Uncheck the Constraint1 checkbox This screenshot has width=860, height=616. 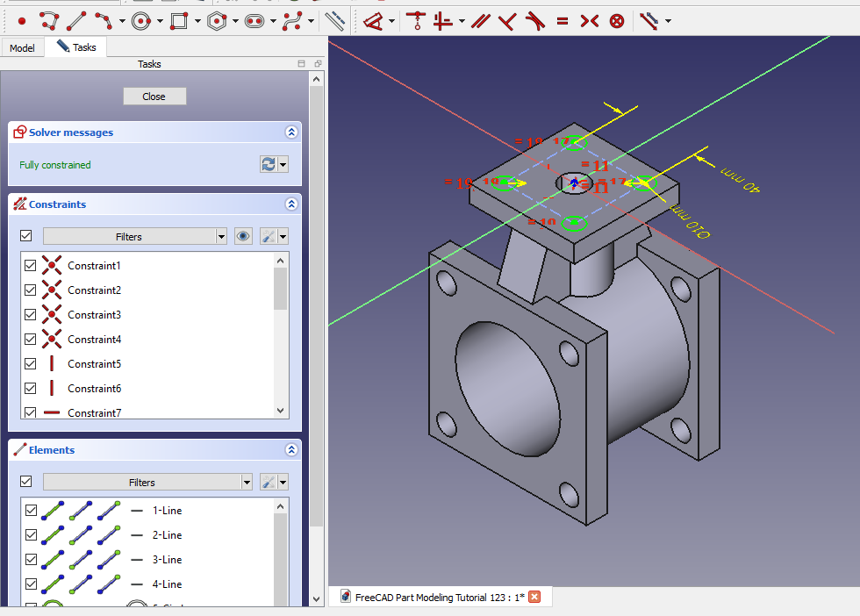[31, 265]
